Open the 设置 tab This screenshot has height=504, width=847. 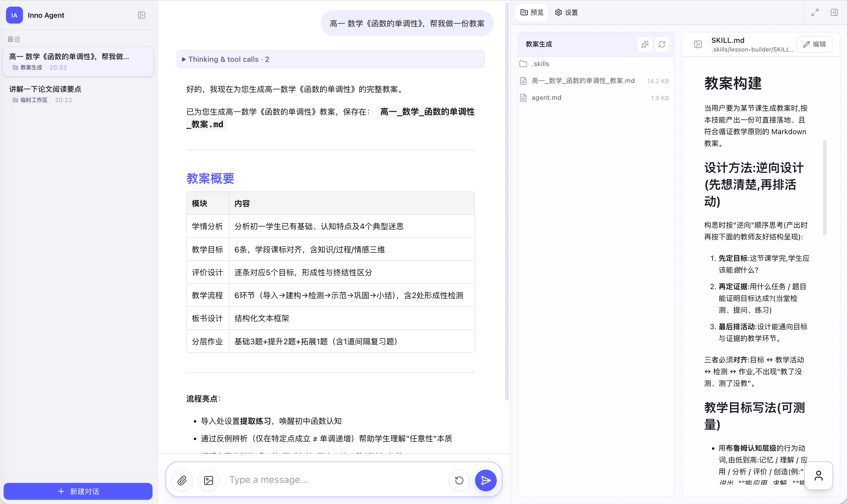pos(566,13)
